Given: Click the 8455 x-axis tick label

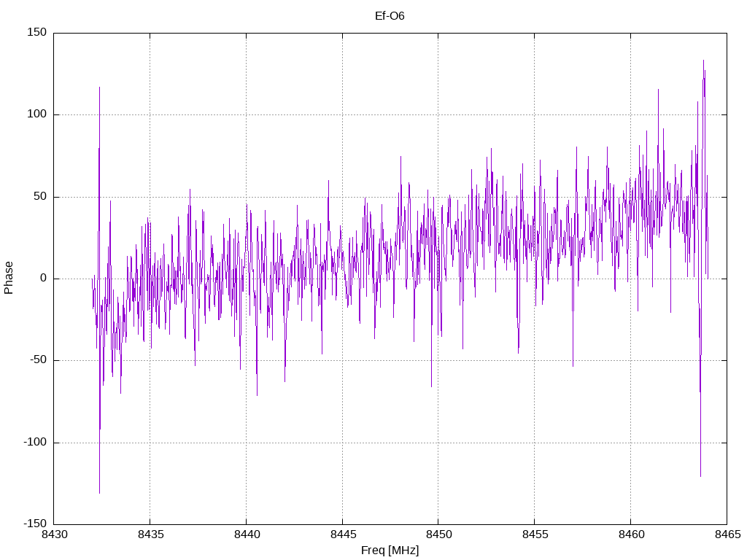Looking at the screenshot, I should point(535,534).
